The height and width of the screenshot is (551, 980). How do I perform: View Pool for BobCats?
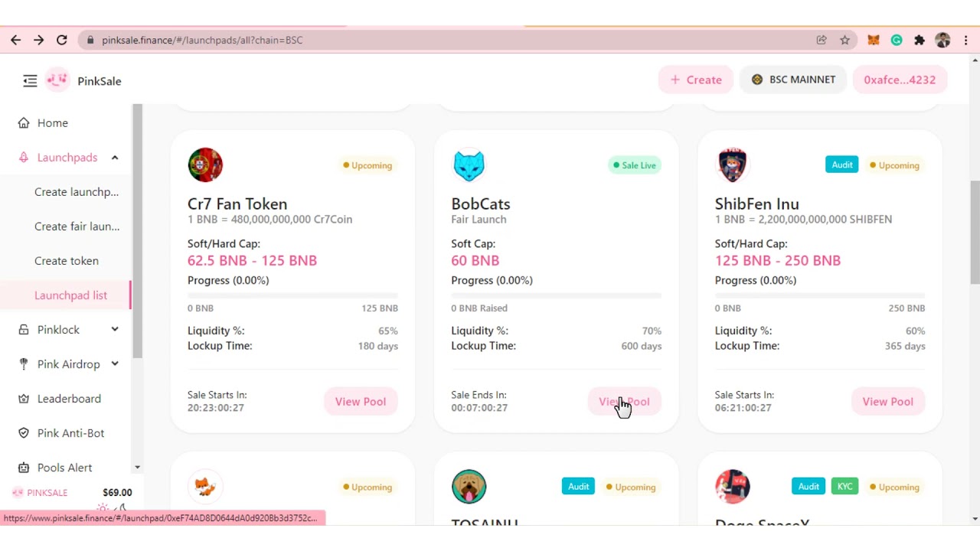624,401
